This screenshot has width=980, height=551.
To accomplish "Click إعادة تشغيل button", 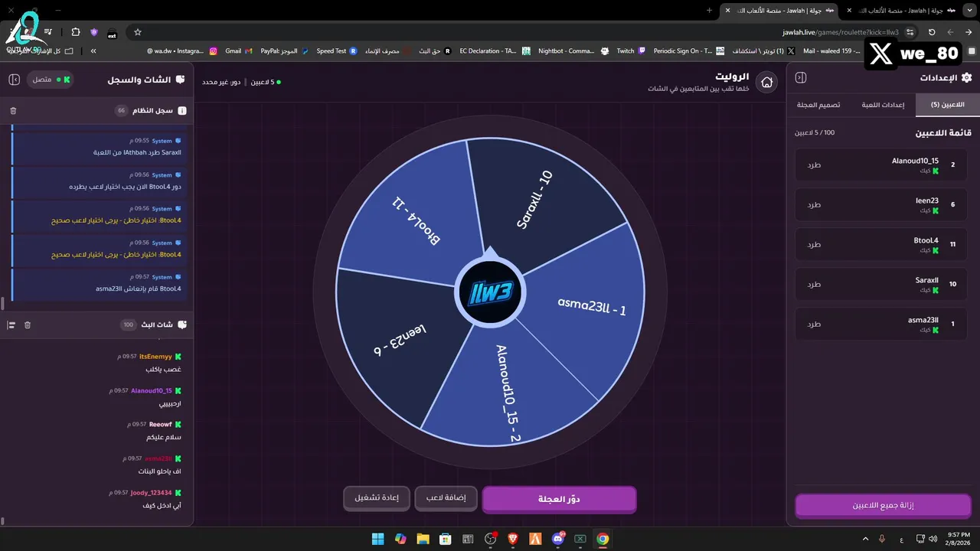I will [x=377, y=498].
